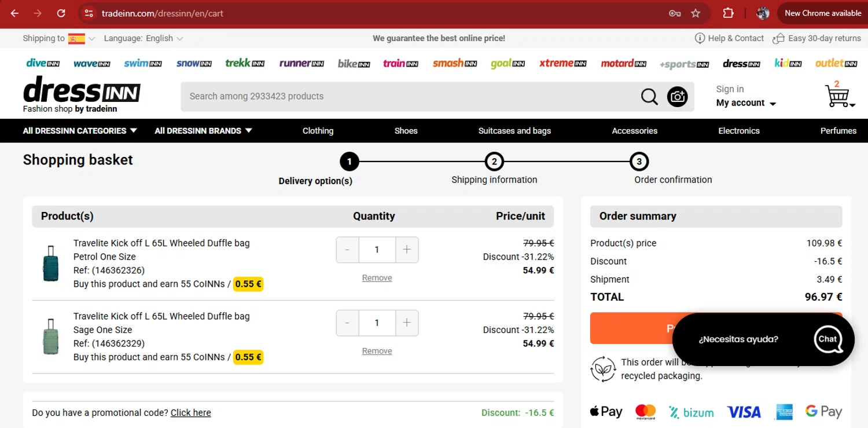
Task: Open the swiminn store logo
Action: (142, 63)
